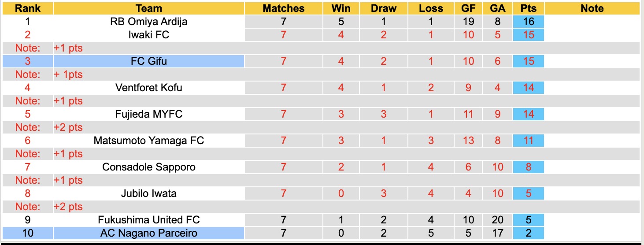644x245 pixels.
Task: Click the rank 10 cell
Action: (x=27, y=233)
